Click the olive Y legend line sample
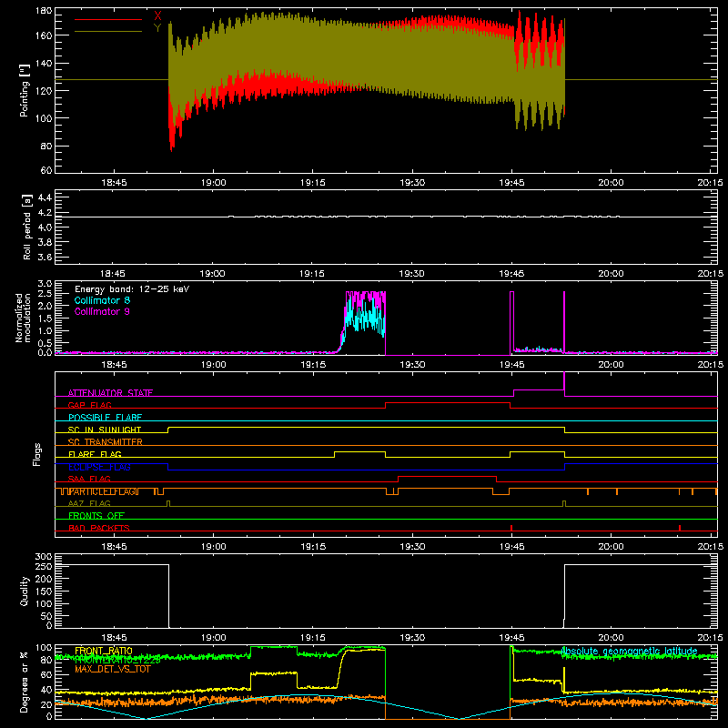The image size is (728, 728). [108, 32]
